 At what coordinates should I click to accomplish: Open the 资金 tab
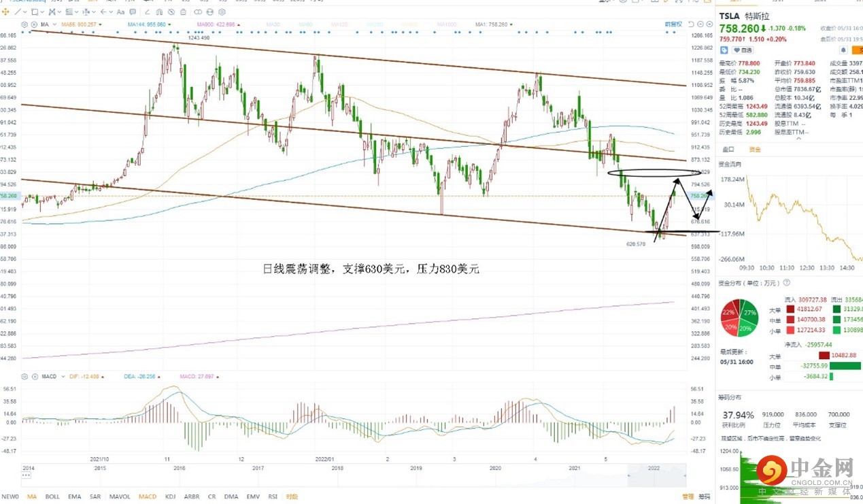pos(754,149)
